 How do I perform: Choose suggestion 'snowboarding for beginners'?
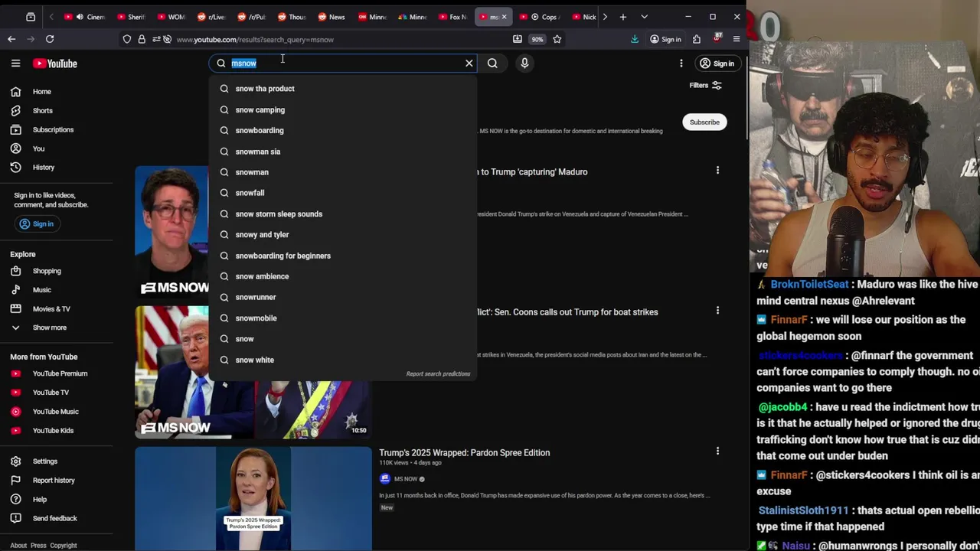tap(343, 256)
